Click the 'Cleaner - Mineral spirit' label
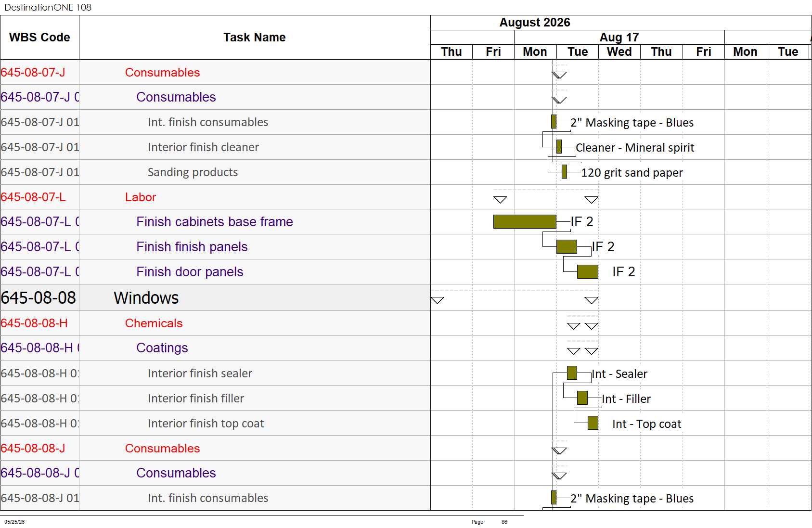Screen dimensions: 812x528 pos(635,148)
